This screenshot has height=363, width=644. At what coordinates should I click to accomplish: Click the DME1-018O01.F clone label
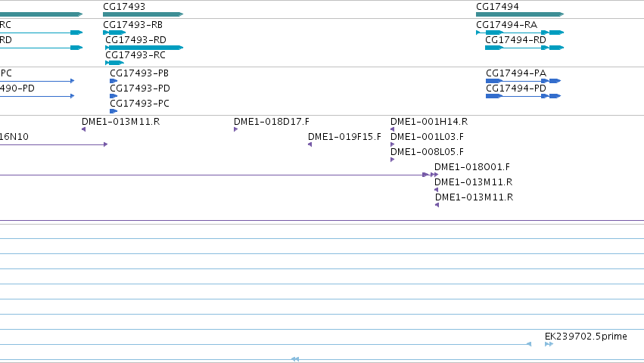pyautogui.click(x=472, y=167)
